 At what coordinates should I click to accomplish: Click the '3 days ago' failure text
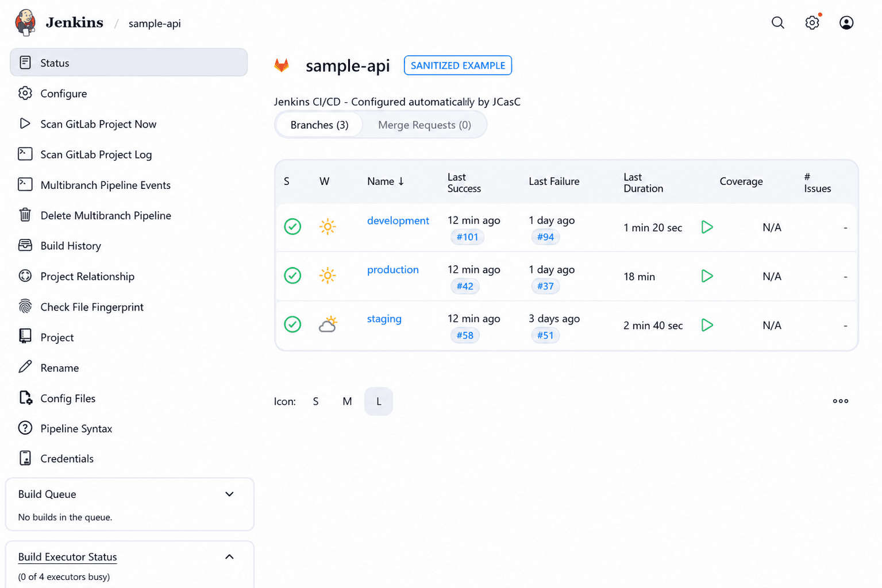coord(554,319)
